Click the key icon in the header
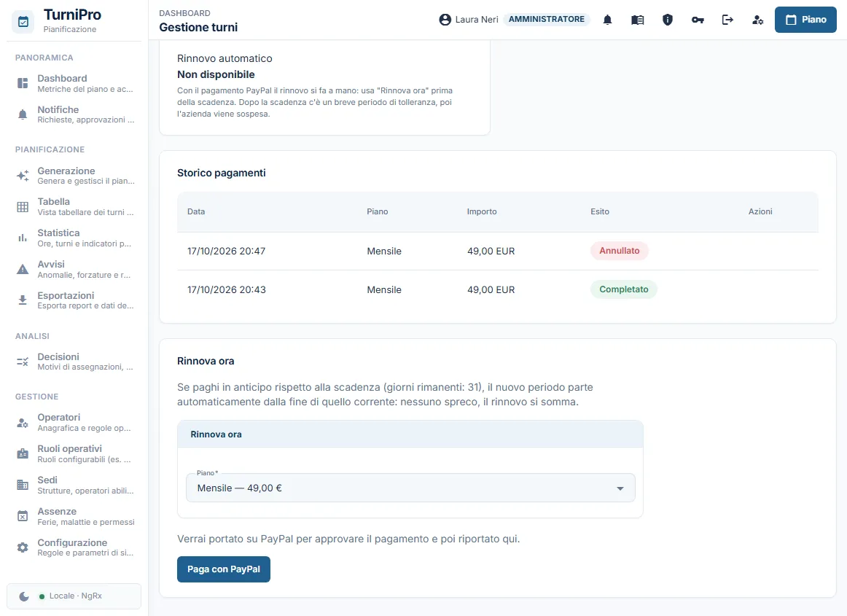Viewport: 847px width, 616px height. 698,20
